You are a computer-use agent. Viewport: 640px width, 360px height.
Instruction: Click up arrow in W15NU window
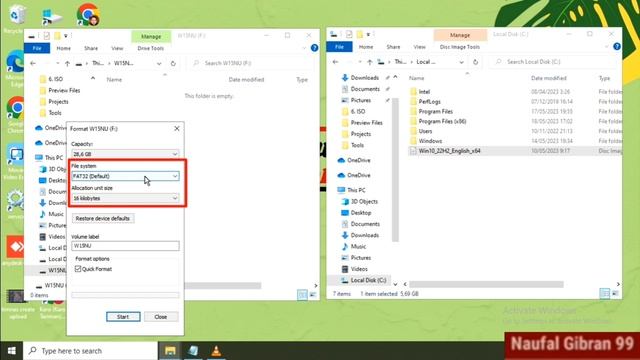click(67, 63)
